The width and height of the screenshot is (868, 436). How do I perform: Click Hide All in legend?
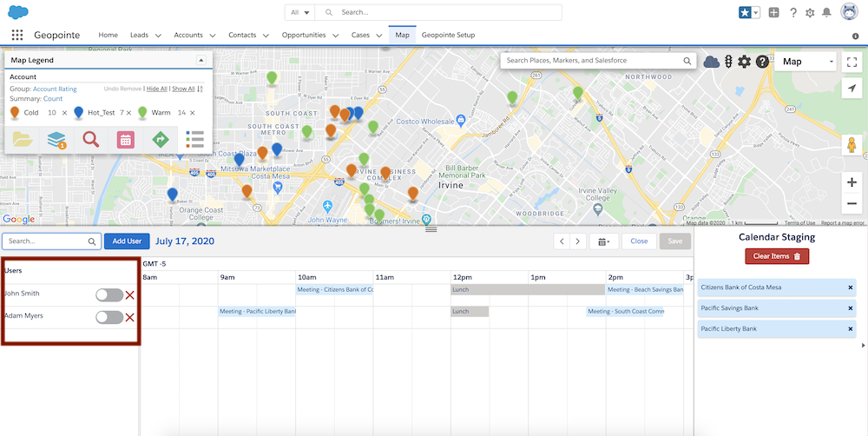coord(156,89)
